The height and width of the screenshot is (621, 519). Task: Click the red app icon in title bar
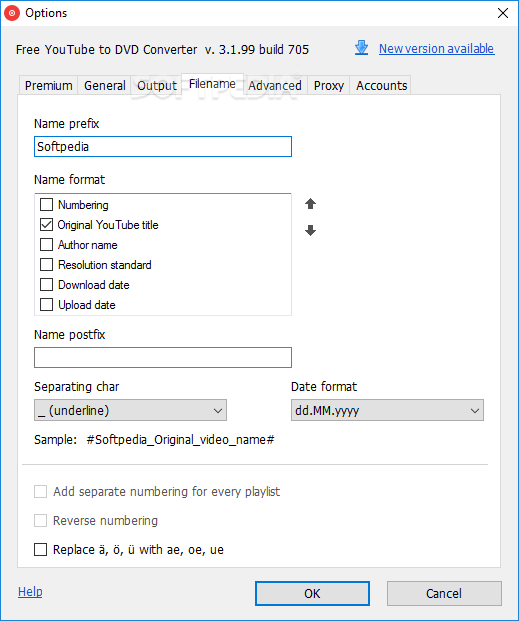pyautogui.click(x=12, y=13)
